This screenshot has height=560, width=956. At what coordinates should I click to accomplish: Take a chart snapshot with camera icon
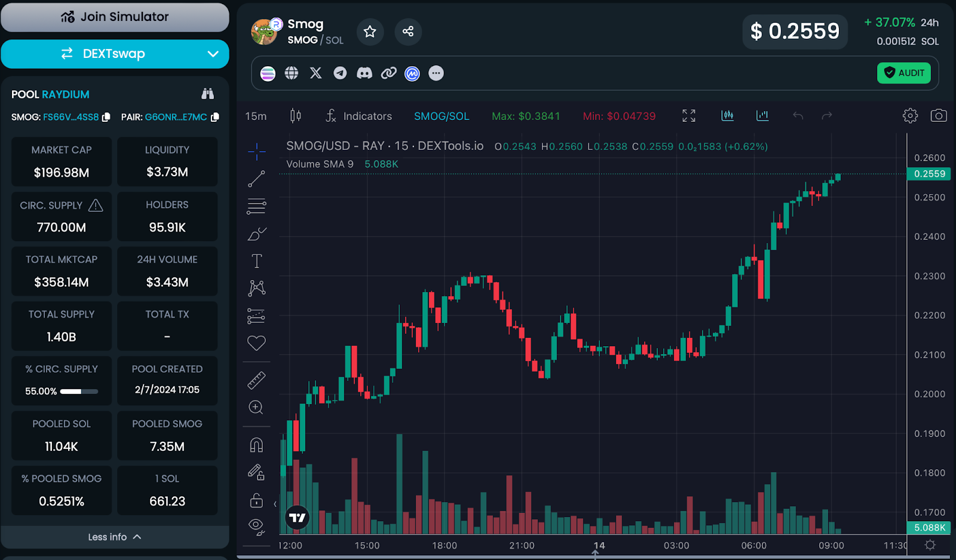(939, 115)
